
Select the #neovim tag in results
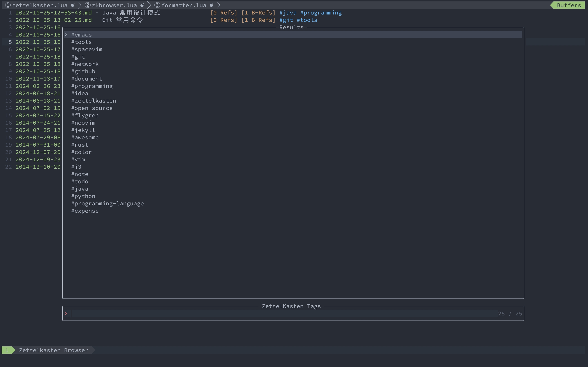pyautogui.click(x=83, y=123)
